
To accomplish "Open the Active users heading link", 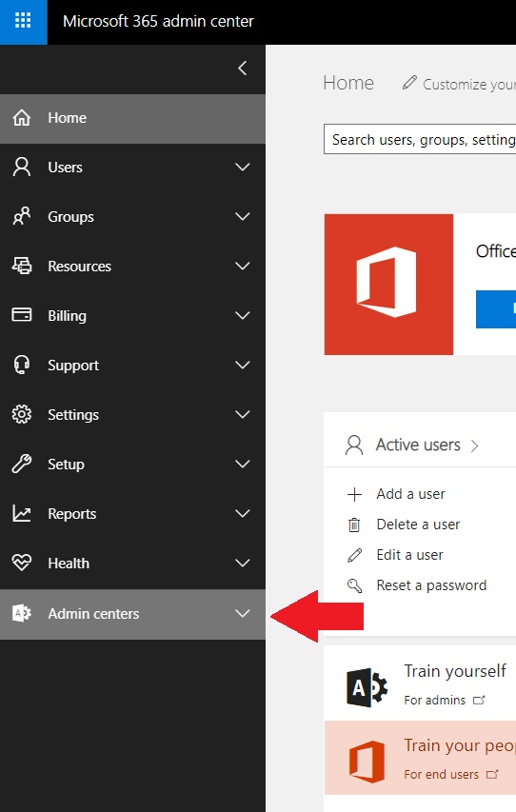I will coord(418,445).
